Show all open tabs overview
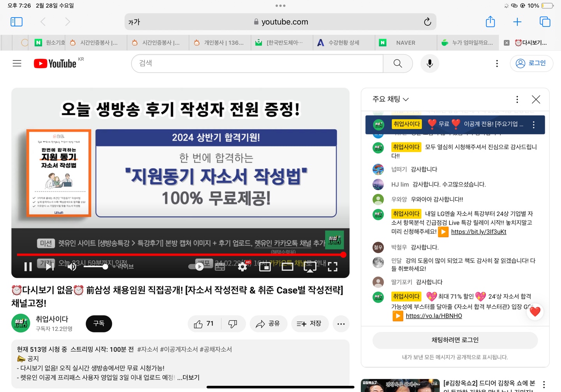The image size is (561, 392). pyautogui.click(x=545, y=22)
